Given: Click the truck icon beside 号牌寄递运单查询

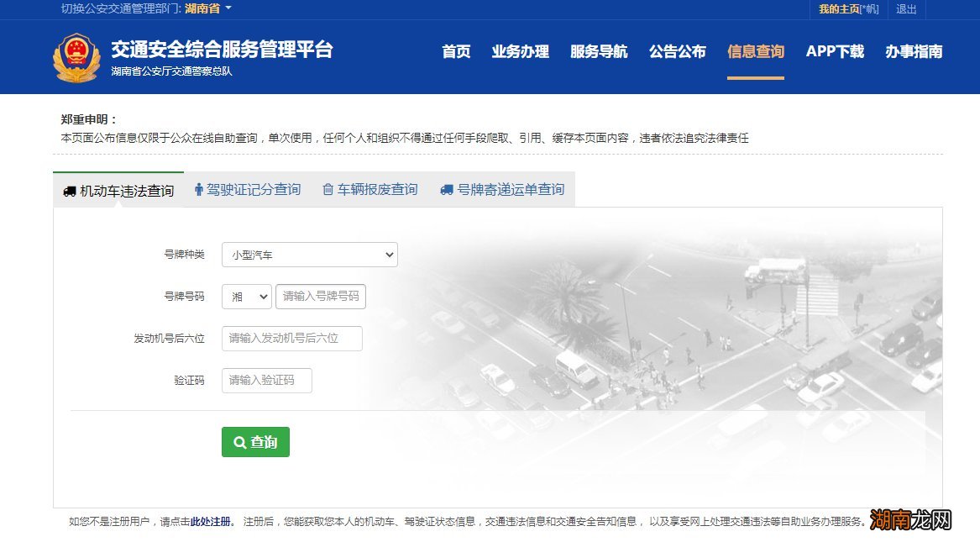Looking at the screenshot, I should pos(445,189).
